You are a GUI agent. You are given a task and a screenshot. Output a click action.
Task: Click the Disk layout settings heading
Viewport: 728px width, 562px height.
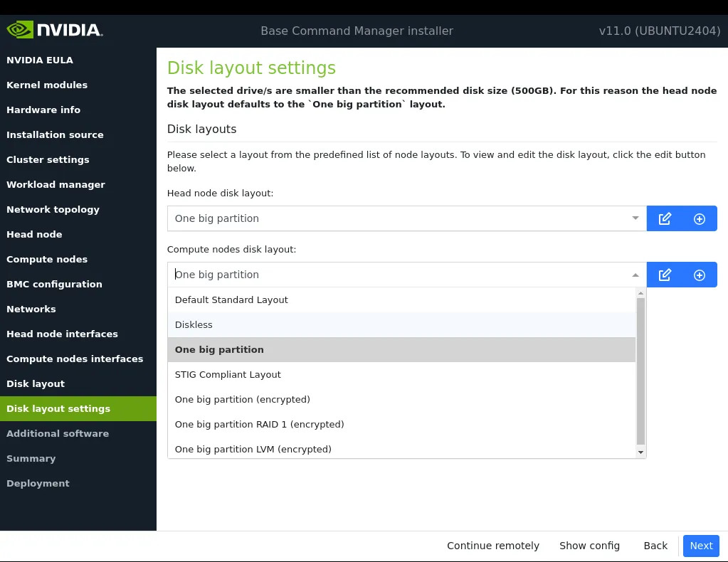pyautogui.click(x=251, y=68)
